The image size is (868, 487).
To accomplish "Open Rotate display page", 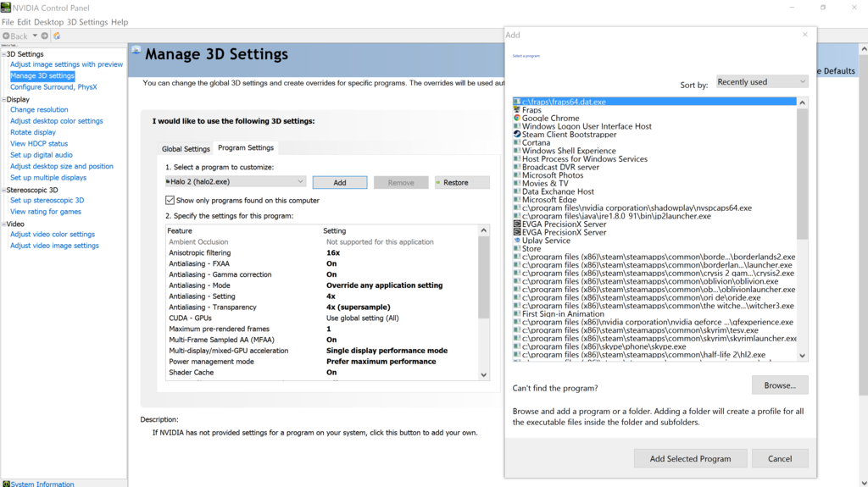I will click(x=33, y=132).
